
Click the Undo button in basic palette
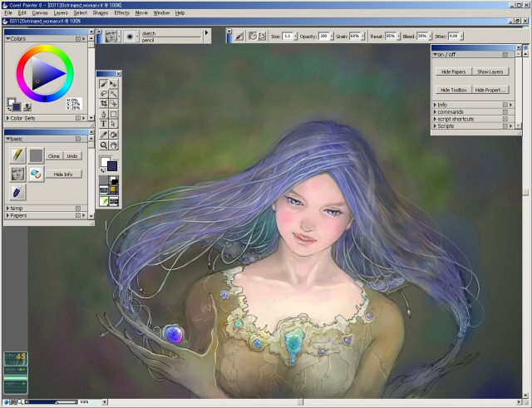pos(72,155)
